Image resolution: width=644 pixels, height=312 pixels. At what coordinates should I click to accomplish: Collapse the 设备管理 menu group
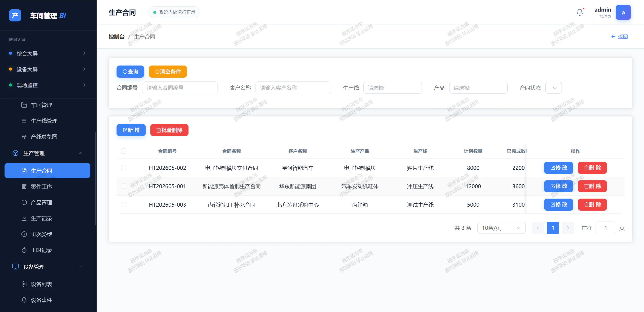coord(81,267)
